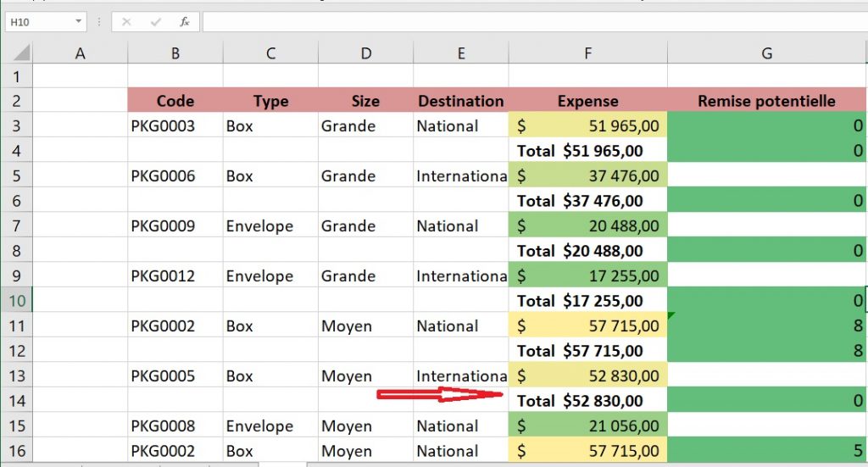The height and width of the screenshot is (467, 868).
Task: Click the Name Box showing H10
Action: point(38,22)
